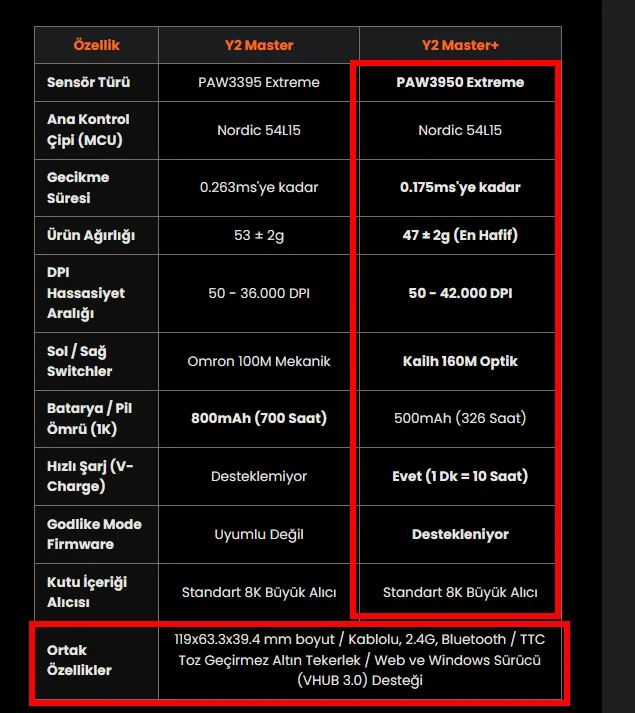Click the Kailh 160M Optik cell
This screenshot has height=713, width=635.
click(460, 362)
